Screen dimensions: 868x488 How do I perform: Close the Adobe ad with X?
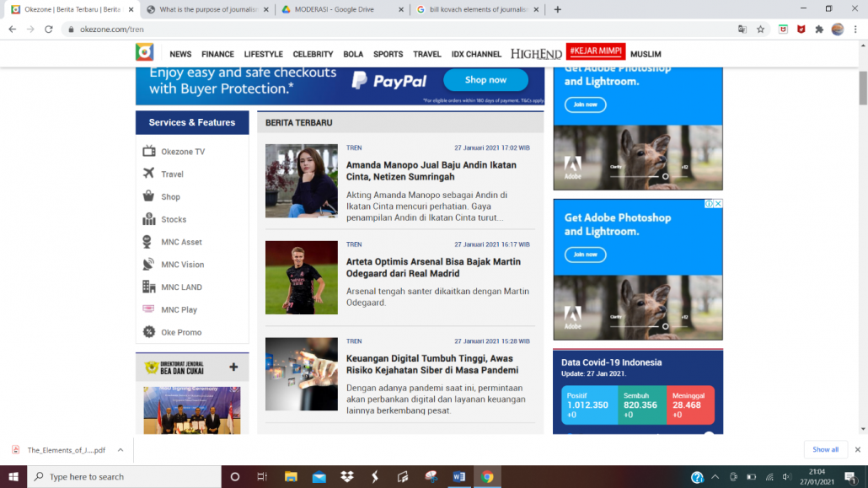tap(718, 204)
